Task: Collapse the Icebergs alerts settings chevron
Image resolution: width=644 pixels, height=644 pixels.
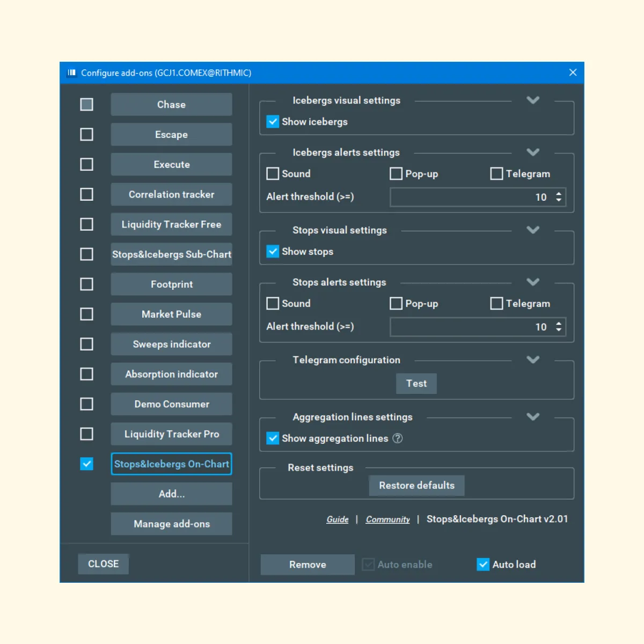Action: point(532,152)
